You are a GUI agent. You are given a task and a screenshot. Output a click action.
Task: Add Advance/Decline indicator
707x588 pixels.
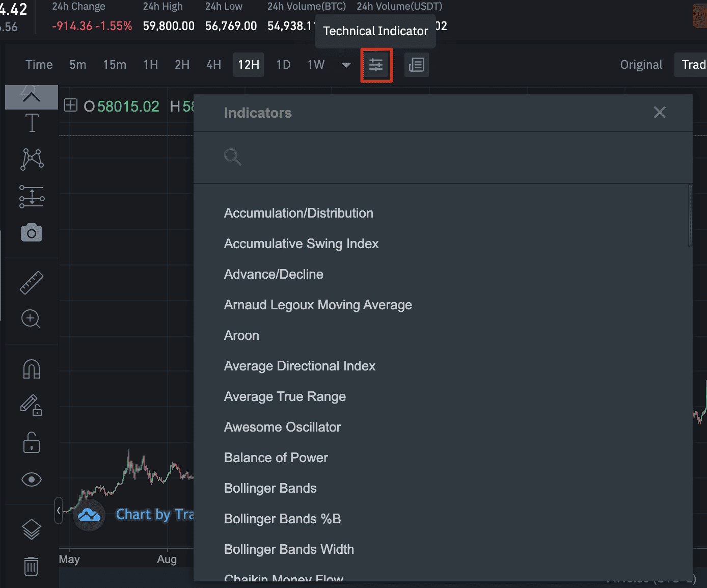pyautogui.click(x=274, y=274)
